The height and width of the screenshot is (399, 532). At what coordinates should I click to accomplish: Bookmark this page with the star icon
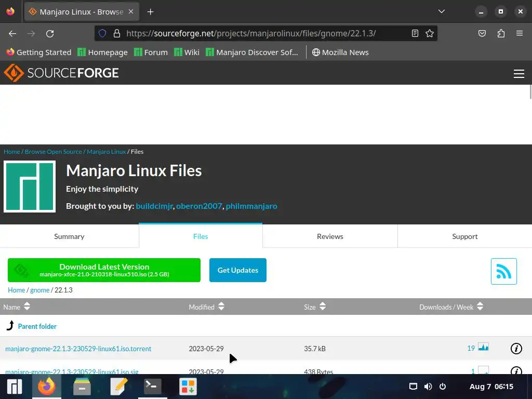click(x=430, y=33)
